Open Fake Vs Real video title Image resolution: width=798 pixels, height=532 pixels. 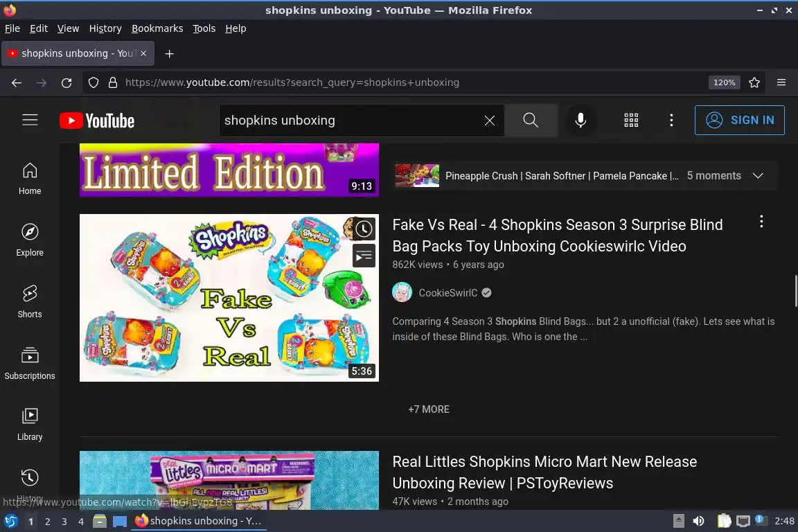click(557, 236)
